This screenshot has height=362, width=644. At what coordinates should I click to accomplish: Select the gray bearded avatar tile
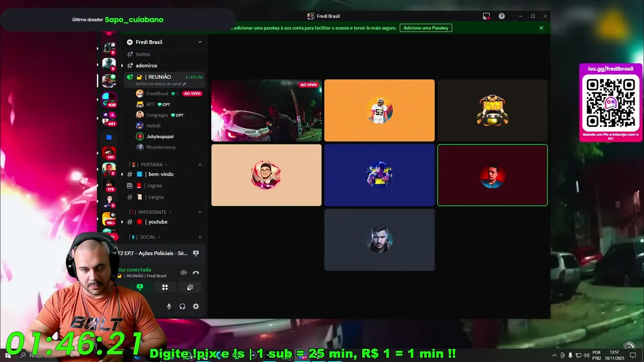379,240
